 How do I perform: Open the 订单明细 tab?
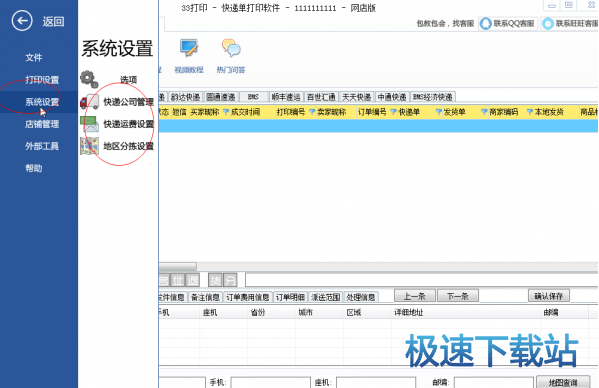[x=290, y=297]
